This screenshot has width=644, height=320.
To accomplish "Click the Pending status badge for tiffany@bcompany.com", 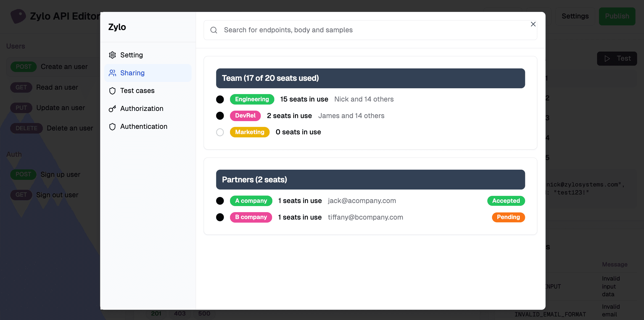I will pyautogui.click(x=508, y=217).
